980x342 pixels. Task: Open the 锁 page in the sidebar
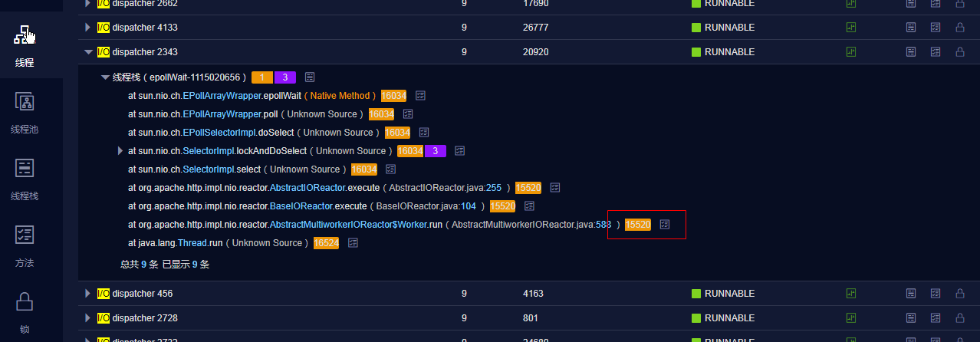(x=25, y=312)
